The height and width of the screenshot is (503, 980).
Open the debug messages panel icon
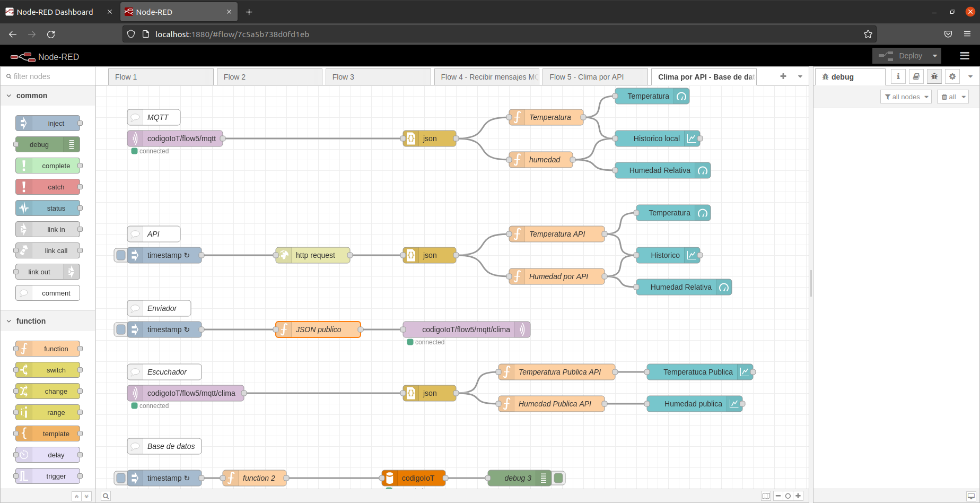click(934, 76)
